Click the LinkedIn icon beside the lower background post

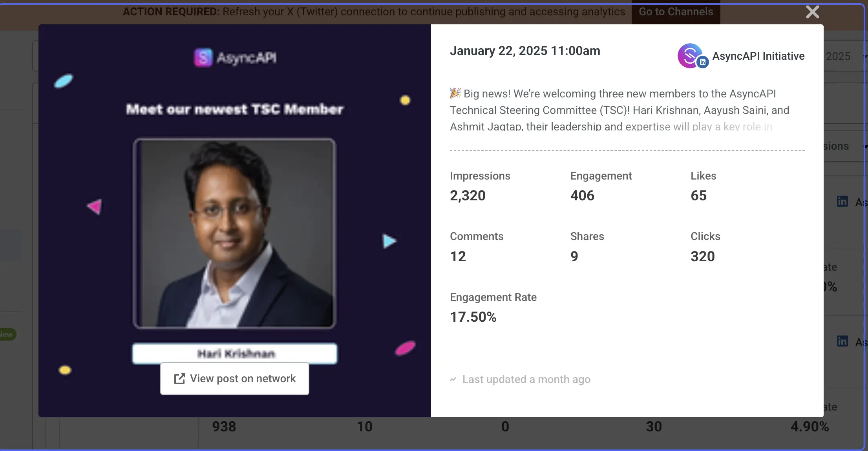click(x=842, y=341)
